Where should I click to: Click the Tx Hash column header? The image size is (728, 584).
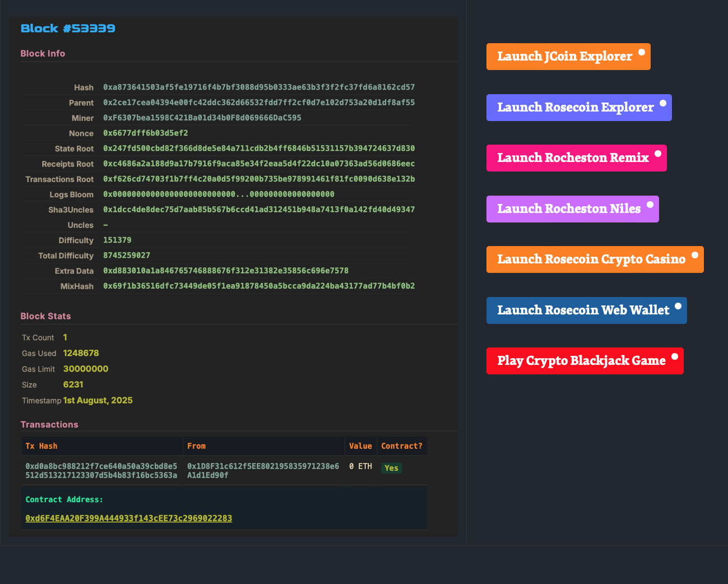41,446
